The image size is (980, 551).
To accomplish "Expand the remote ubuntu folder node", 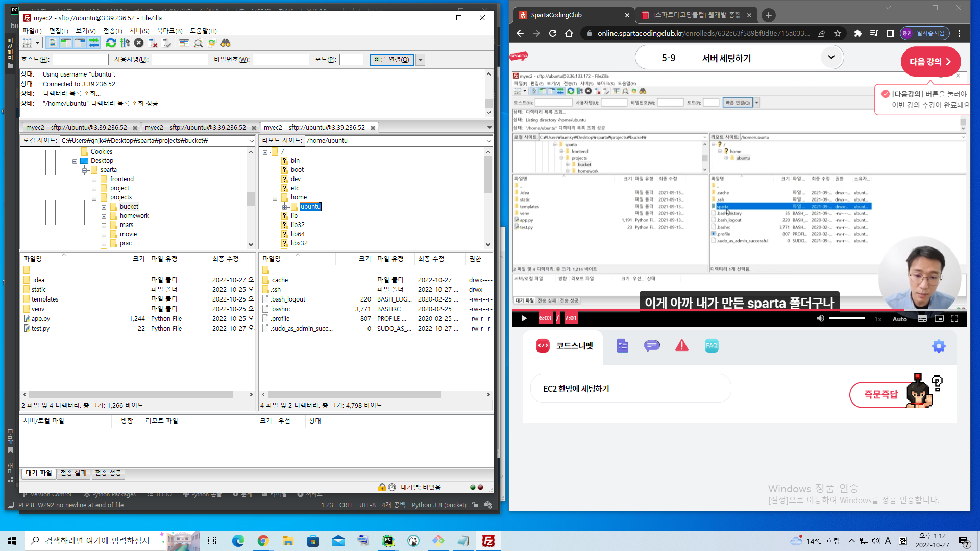I will click(284, 207).
